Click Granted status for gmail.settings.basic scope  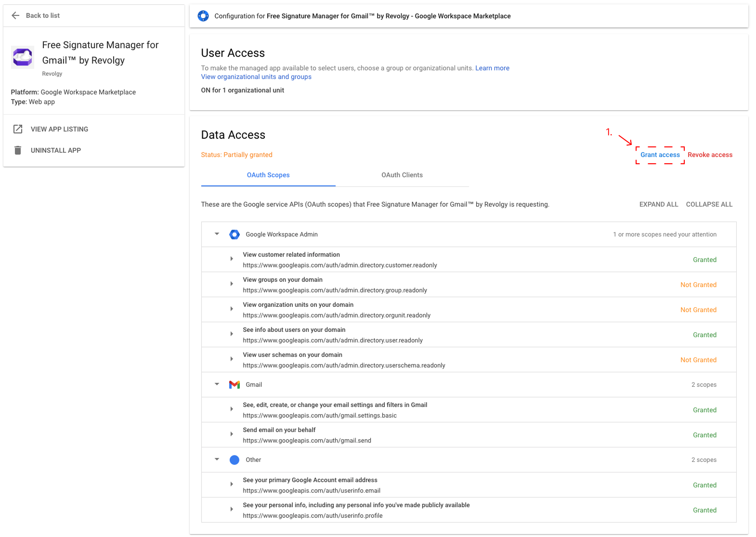[704, 410]
